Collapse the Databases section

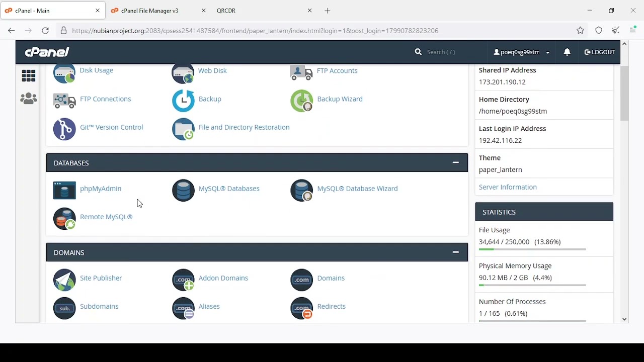(455, 162)
